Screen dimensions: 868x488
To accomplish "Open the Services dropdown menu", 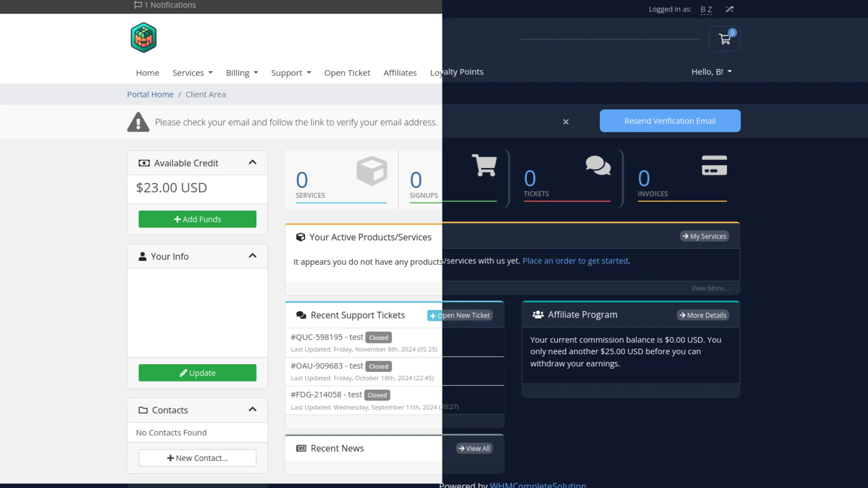I will (192, 73).
